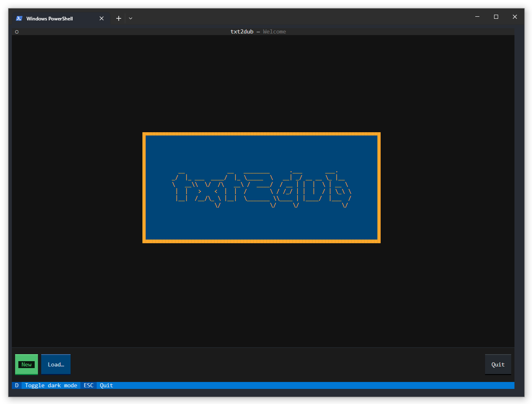Image resolution: width=532 pixels, height=404 pixels.
Task: Click the circle icon in the txt2dub header
Action: (17, 31)
